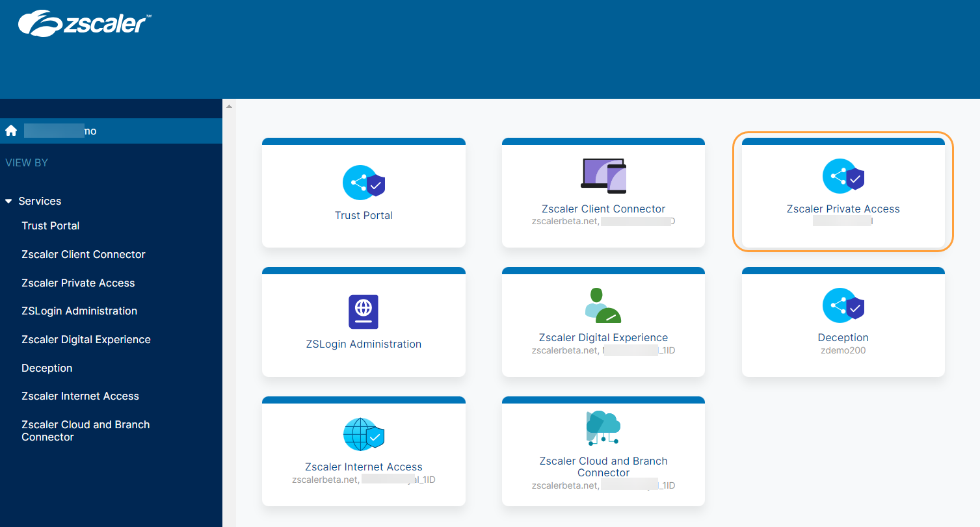Click the Zscaler Internet Access globe icon
Image resolution: width=980 pixels, height=527 pixels.
click(x=364, y=435)
